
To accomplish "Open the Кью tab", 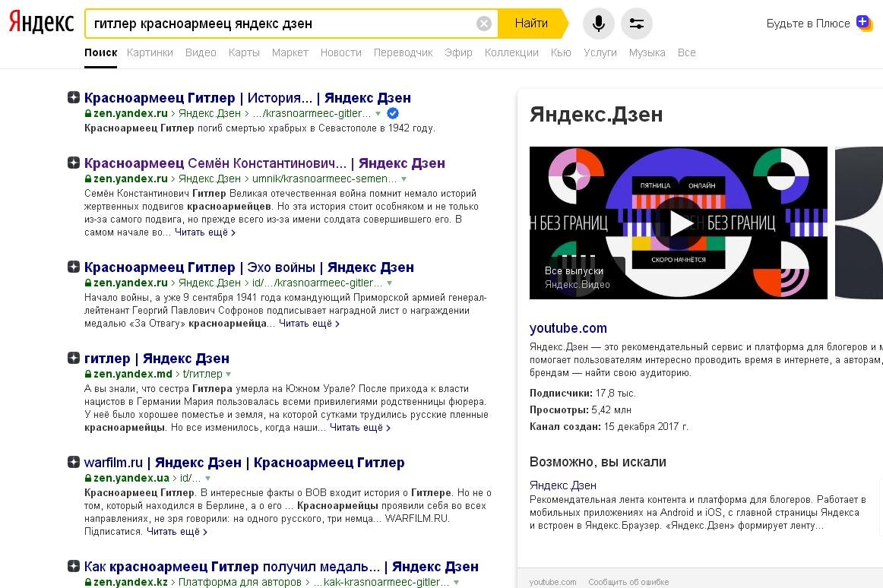I will (561, 52).
